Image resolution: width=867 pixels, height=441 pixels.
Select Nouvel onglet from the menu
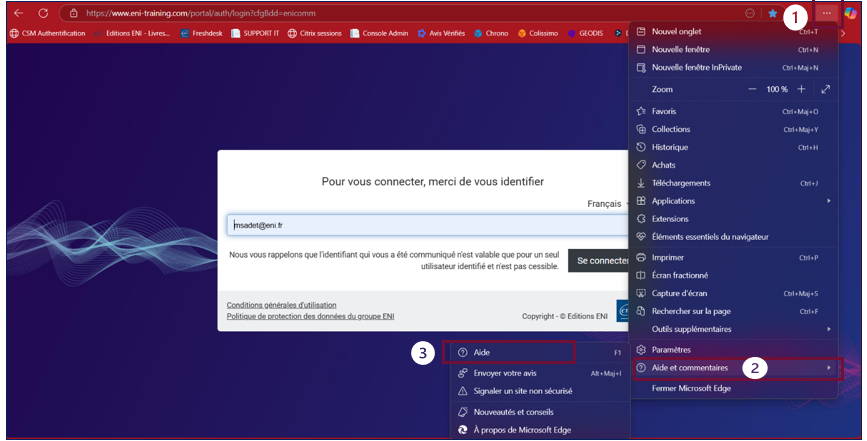pyautogui.click(x=733, y=32)
